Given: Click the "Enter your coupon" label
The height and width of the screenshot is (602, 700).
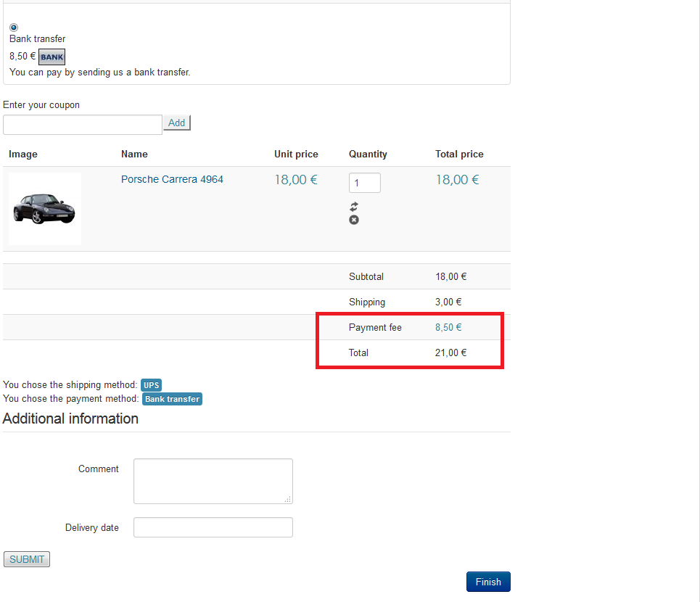Looking at the screenshot, I should (x=41, y=105).
